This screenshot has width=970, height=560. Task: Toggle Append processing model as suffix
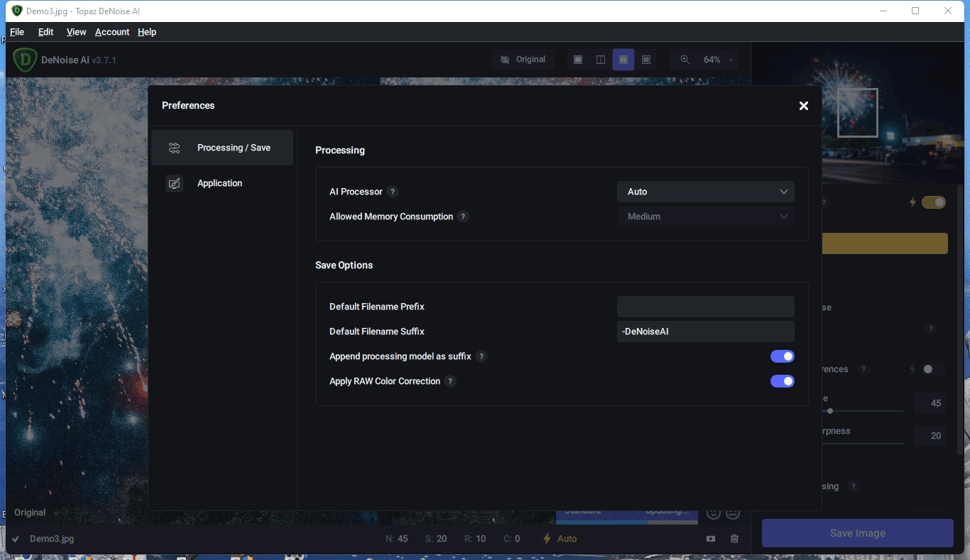click(783, 356)
